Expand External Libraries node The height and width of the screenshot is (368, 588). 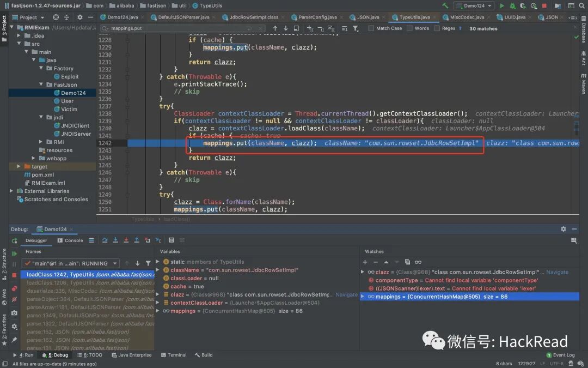coord(11,191)
